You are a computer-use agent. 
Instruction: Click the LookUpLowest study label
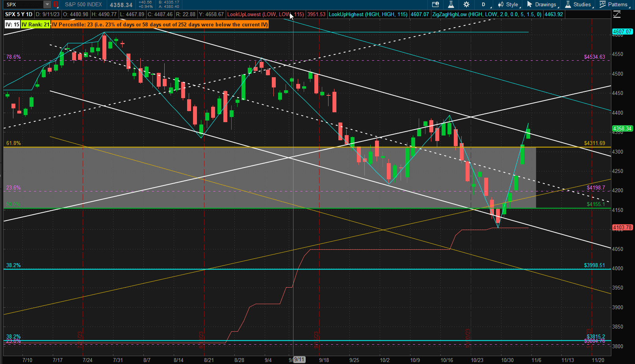[x=266, y=14]
